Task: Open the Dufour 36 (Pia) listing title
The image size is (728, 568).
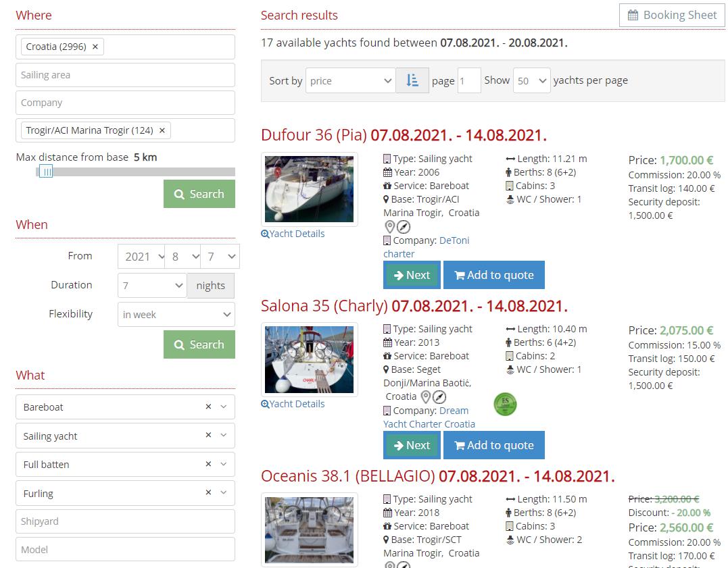Action: [404, 135]
